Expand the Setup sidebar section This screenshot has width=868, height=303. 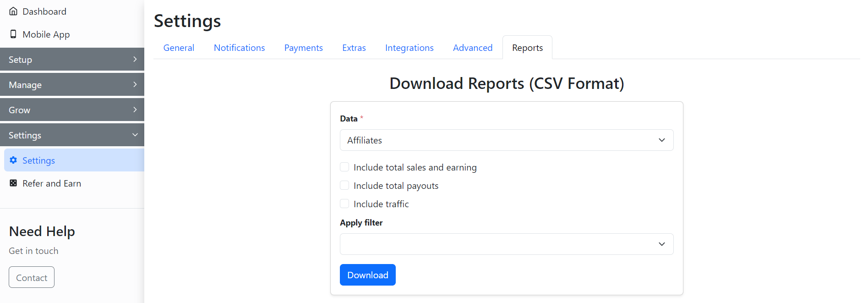72,60
